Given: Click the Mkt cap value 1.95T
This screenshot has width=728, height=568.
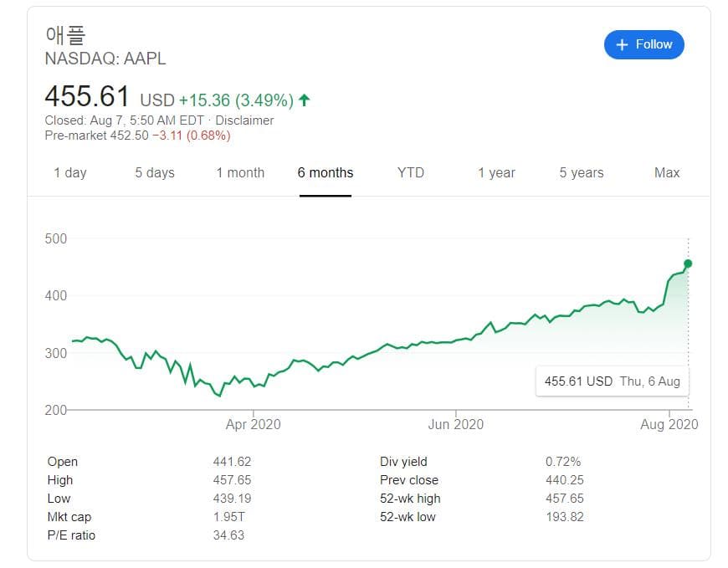Looking at the screenshot, I should (232, 517).
